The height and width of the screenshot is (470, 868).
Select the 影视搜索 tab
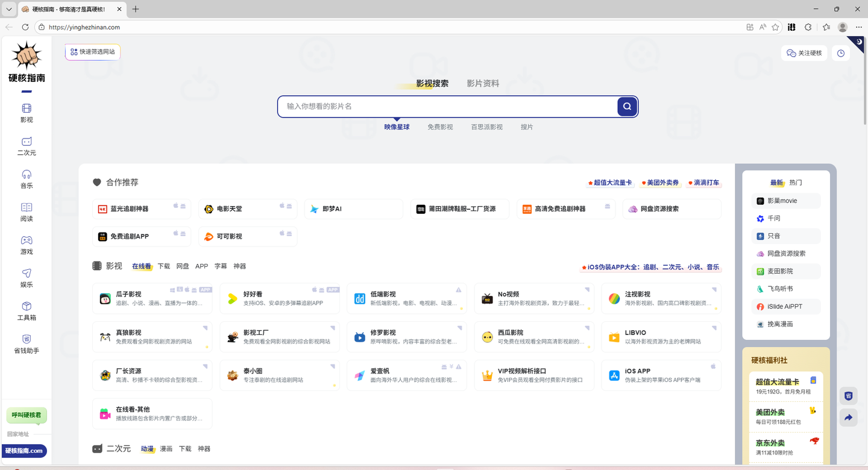432,84
